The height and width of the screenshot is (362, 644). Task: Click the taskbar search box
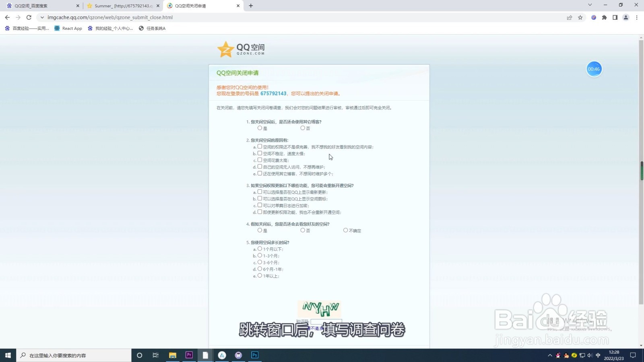click(74, 355)
